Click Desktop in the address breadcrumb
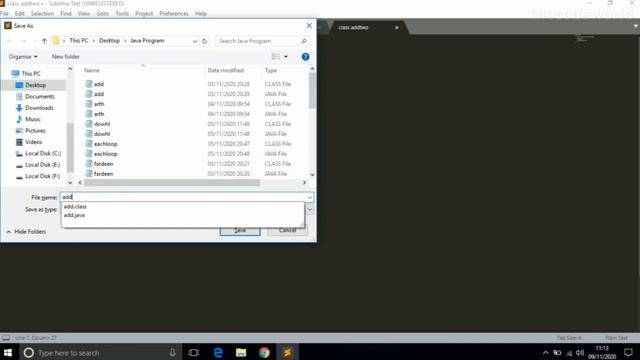 pyautogui.click(x=109, y=41)
